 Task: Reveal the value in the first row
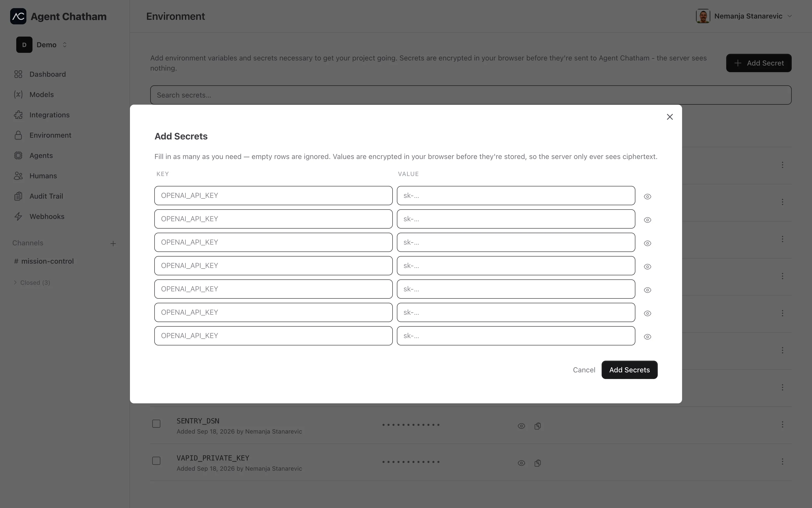(x=647, y=197)
